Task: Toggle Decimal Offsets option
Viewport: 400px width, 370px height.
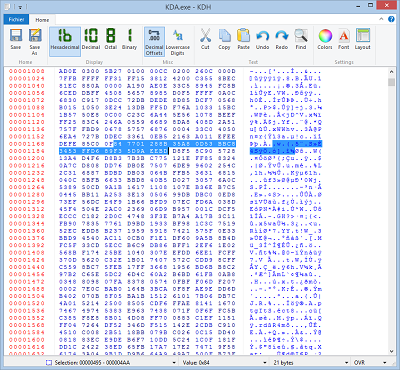Action: point(154,42)
